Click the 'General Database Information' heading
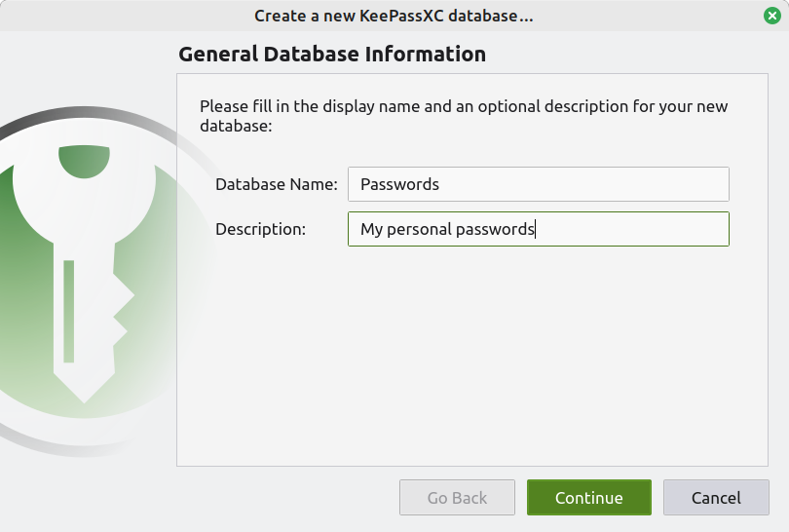789x532 pixels. [332, 54]
